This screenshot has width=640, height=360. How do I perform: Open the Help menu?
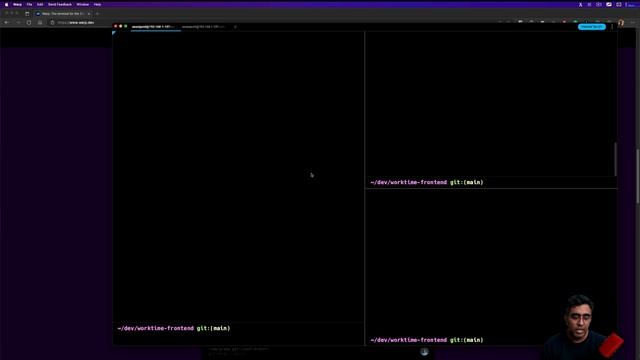pos(97,4)
